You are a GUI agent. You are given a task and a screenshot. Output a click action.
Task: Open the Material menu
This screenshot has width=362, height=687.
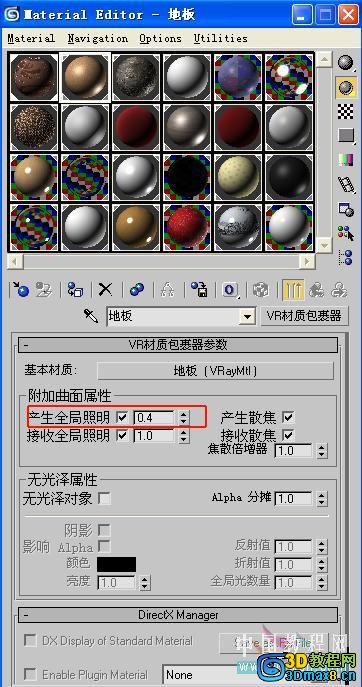31,39
